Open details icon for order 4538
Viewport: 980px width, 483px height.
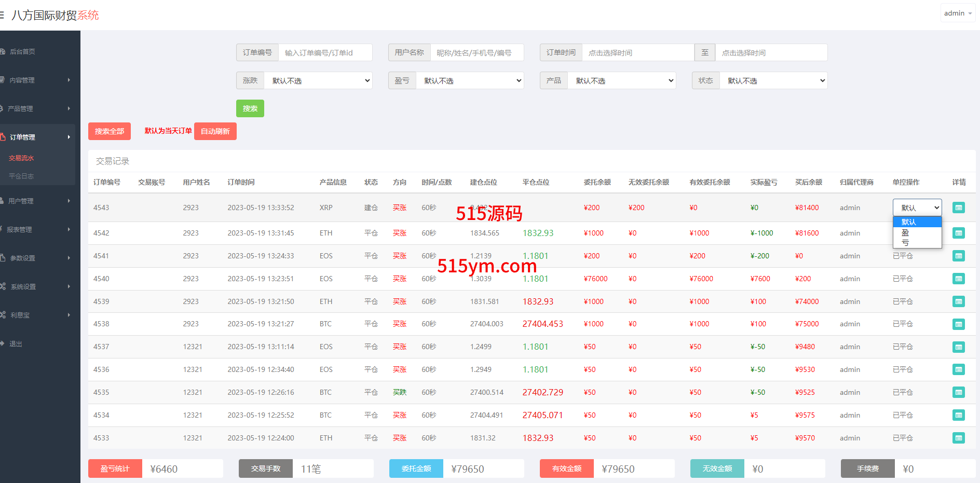(958, 324)
